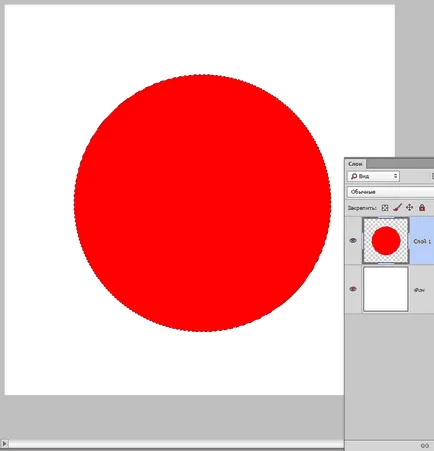Click the white Фон layer thumbnail
The height and width of the screenshot is (451, 434).
click(x=386, y=289)
